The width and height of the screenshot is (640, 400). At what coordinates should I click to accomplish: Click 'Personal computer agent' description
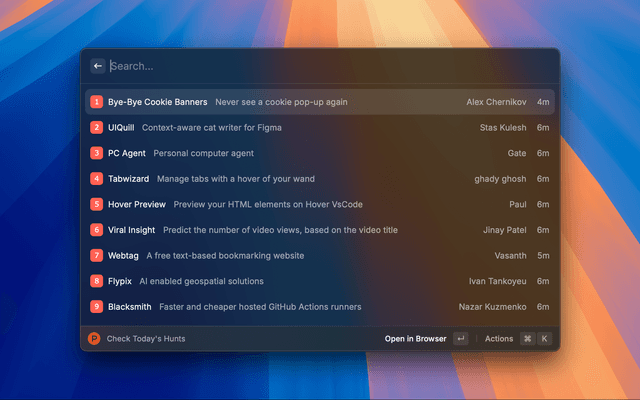pos(204,153)
